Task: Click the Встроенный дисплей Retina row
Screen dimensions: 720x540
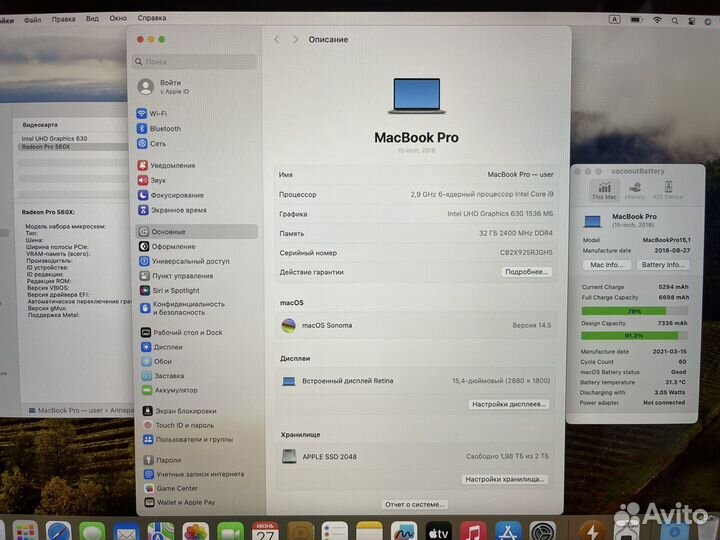Action: (416, 381)
